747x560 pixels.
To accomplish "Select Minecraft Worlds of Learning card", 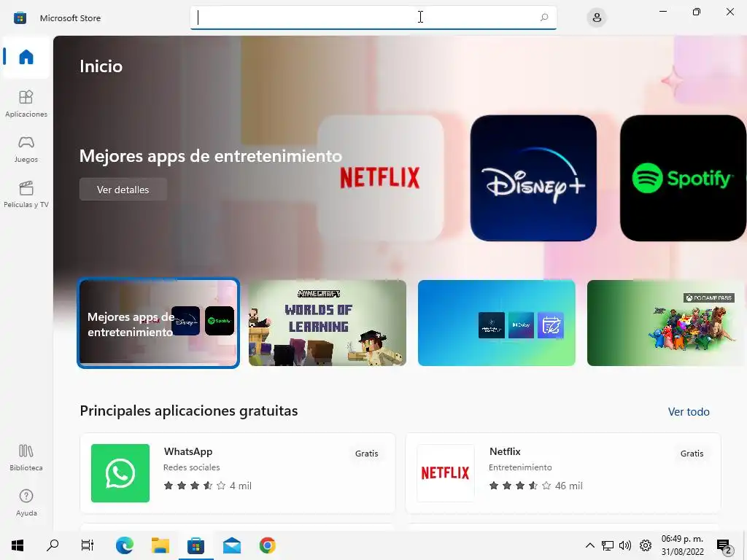I will (328, 323).
